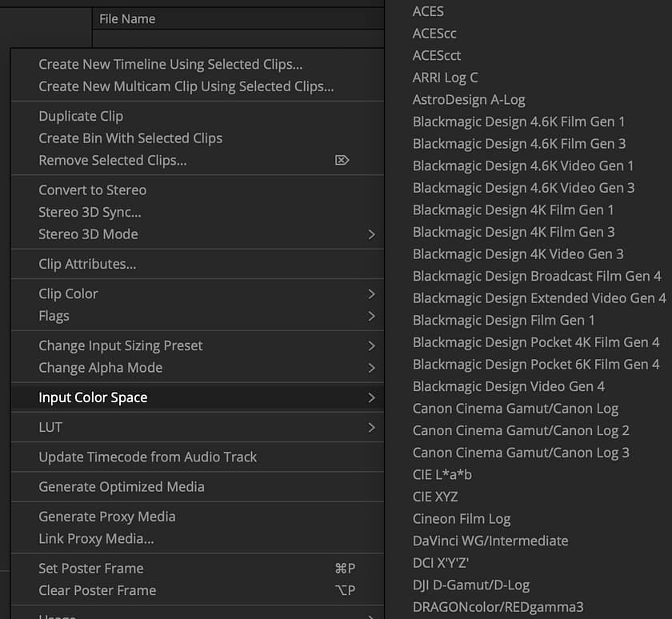The width and height of the screenshot is (672, 619).
Task: Choose Link Proxy Media
Action: coord(97,539)
